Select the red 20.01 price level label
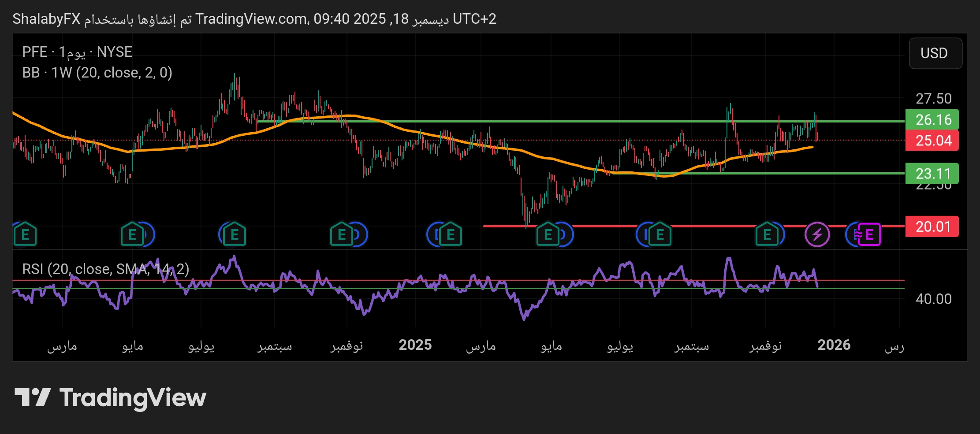The image size is (980, 434). point(933,226)
